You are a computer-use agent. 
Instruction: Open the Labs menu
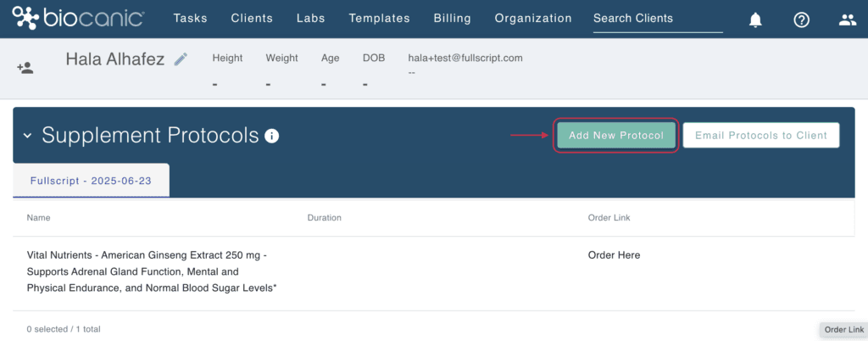pyautogui.click(x=311, y=19)
